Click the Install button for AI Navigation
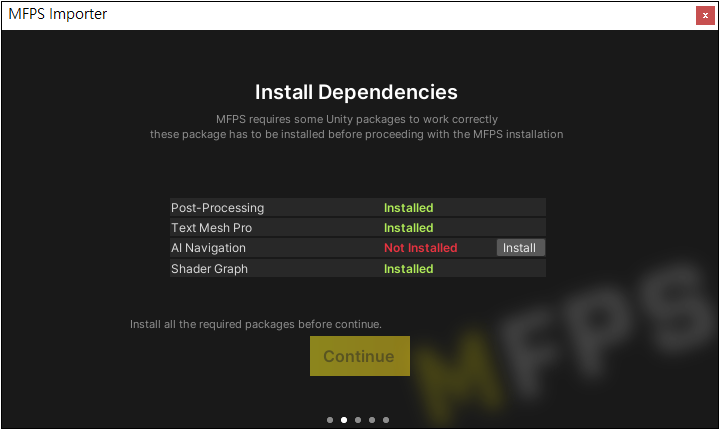The width and height of the screenshot is (720, 430). [x=520, y=248]
